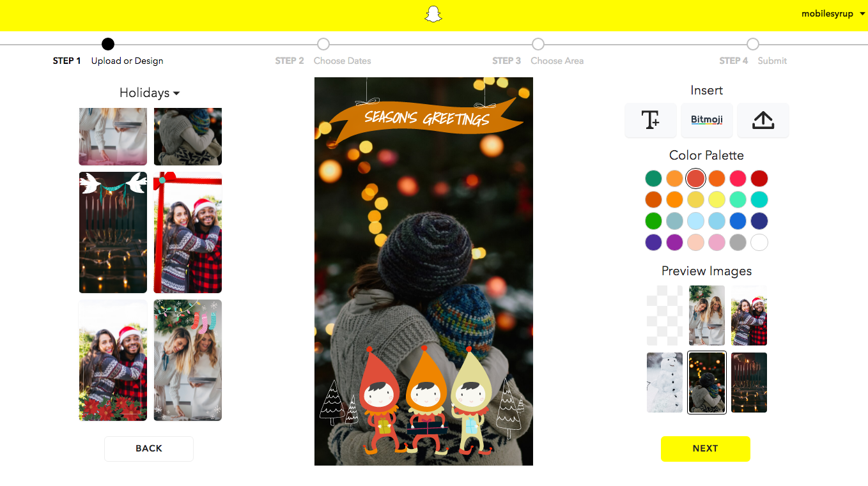Select the Step 2 Choose Dates circle
868x486 pixels.
(323, 44)
